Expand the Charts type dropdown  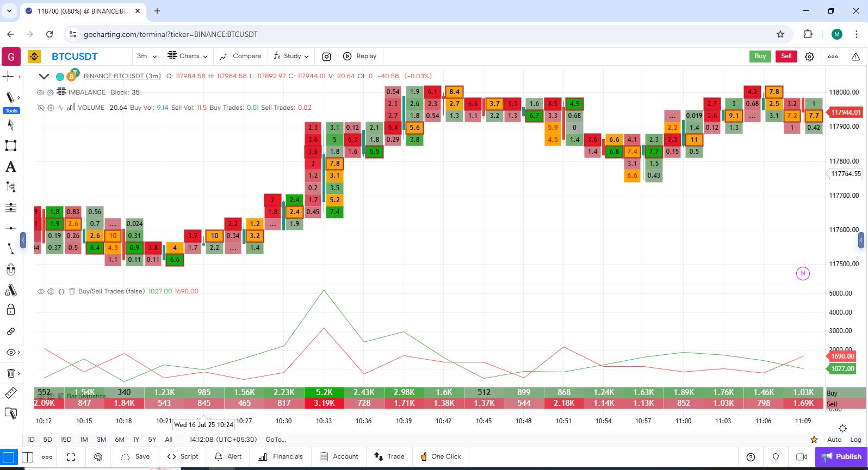pyautogui.click(x=187, y=56)
